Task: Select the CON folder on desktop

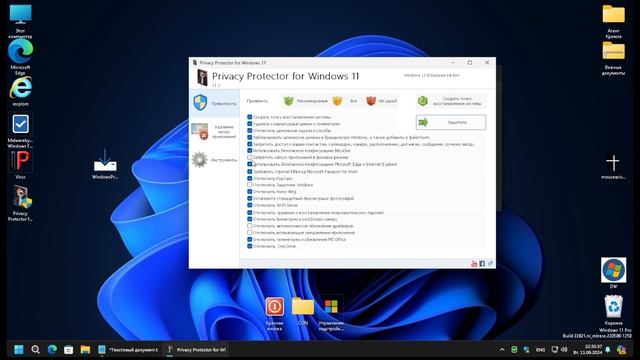Action: coord(303,311)
